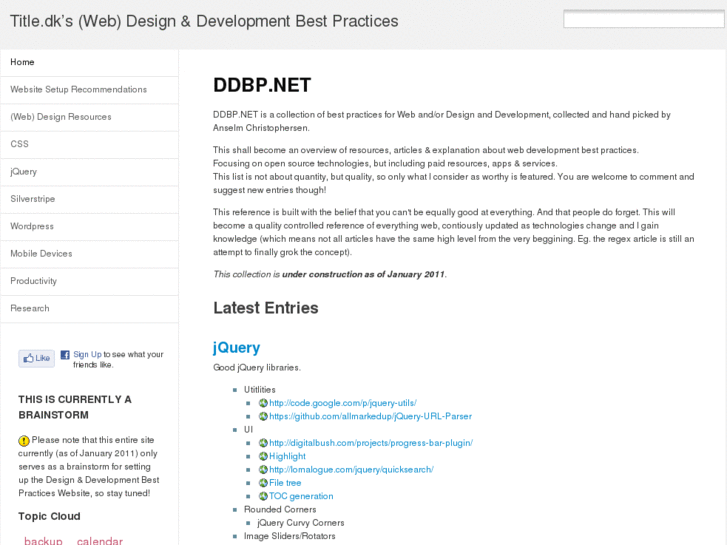The width and height of the screenshot is (727, 545).
Task: Click the calendar tag in Topic Cloud
Action: 100,541
